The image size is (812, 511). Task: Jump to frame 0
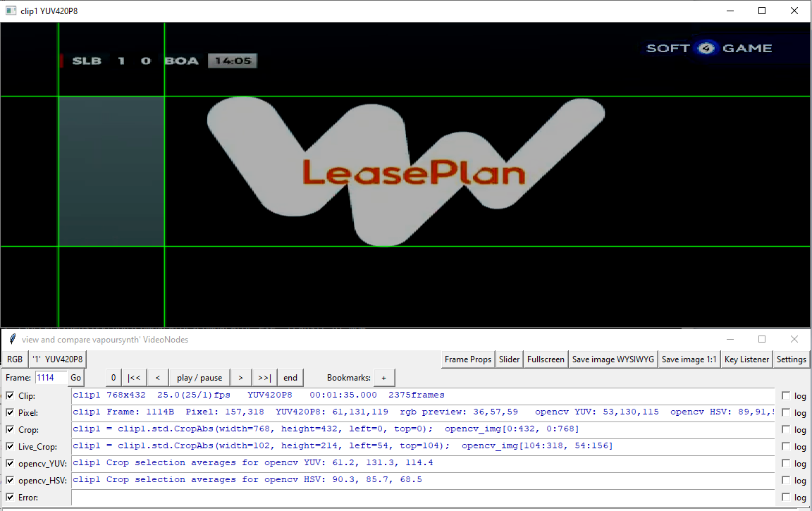[x=113, y=377]
